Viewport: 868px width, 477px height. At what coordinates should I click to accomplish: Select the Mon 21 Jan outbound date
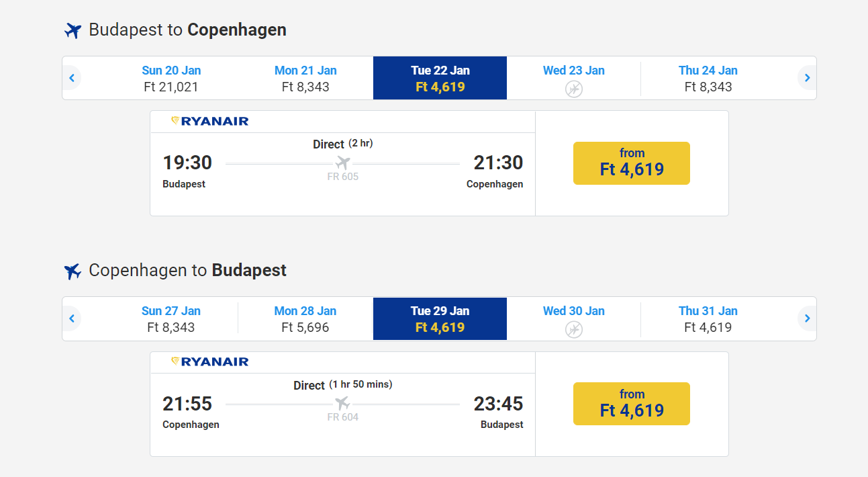click(x=305, y=79)
